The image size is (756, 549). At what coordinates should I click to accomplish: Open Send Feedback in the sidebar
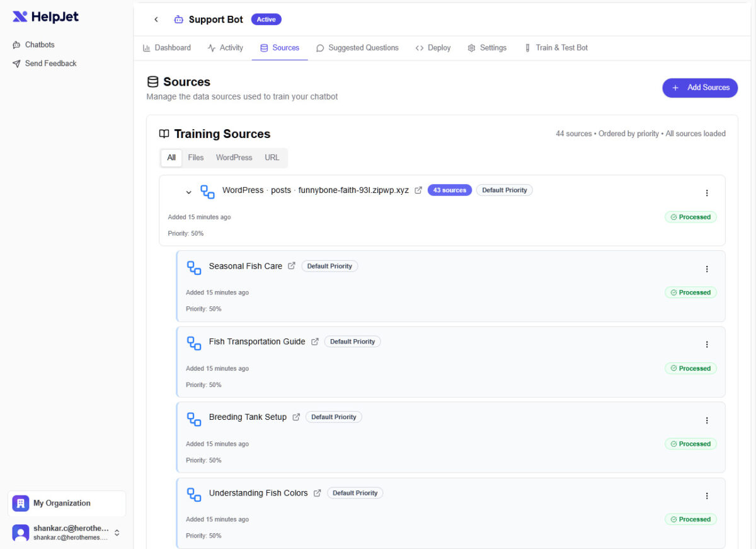45,63
